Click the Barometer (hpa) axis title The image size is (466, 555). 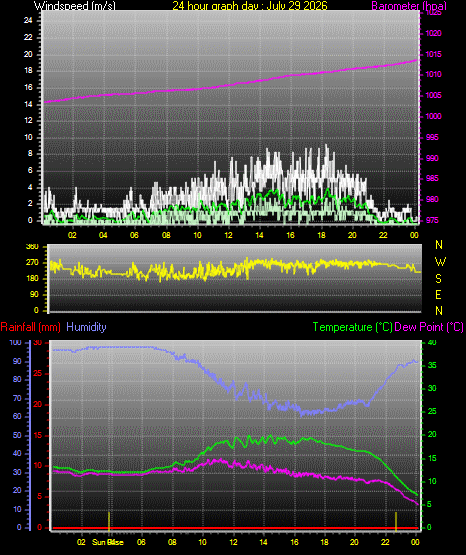[409, 6]
